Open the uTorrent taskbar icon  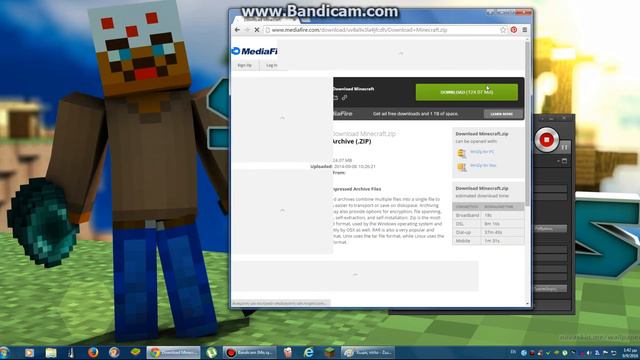211,352
